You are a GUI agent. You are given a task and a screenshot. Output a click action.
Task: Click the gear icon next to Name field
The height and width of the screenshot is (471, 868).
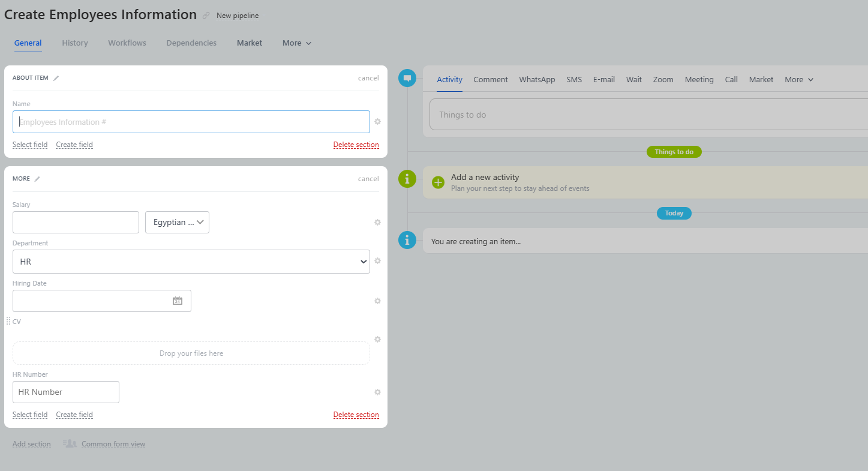pos(377,122)
